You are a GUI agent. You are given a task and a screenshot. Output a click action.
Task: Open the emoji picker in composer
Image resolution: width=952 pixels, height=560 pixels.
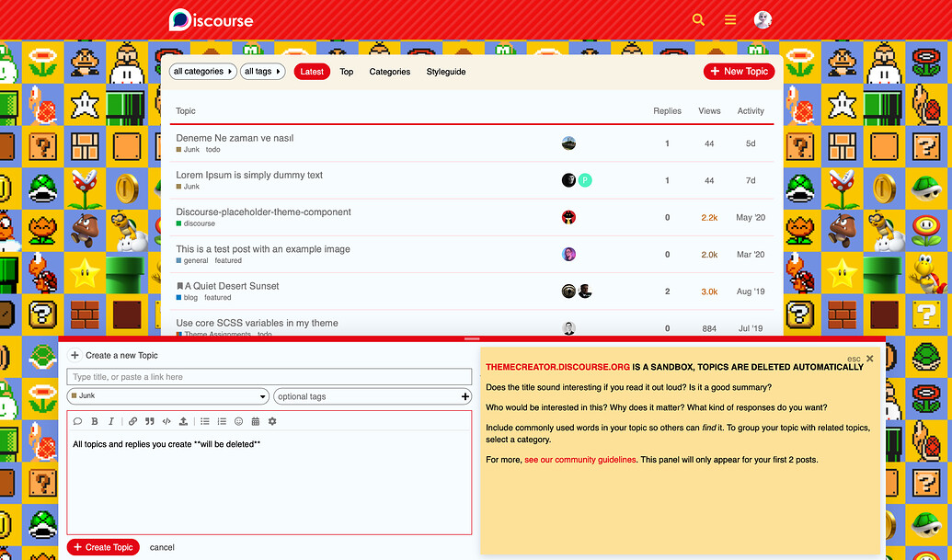pyautogui.click(x=238, y=421)
